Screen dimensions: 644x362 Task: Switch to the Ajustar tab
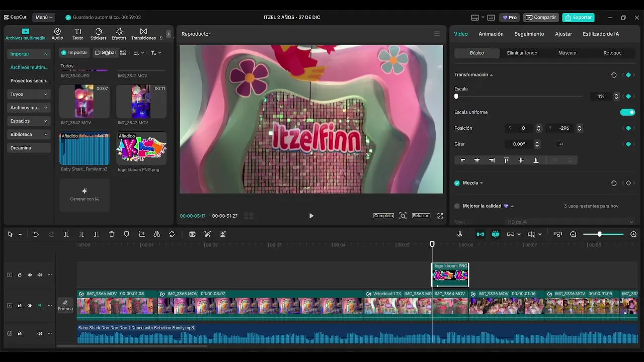tap(563, 34)
